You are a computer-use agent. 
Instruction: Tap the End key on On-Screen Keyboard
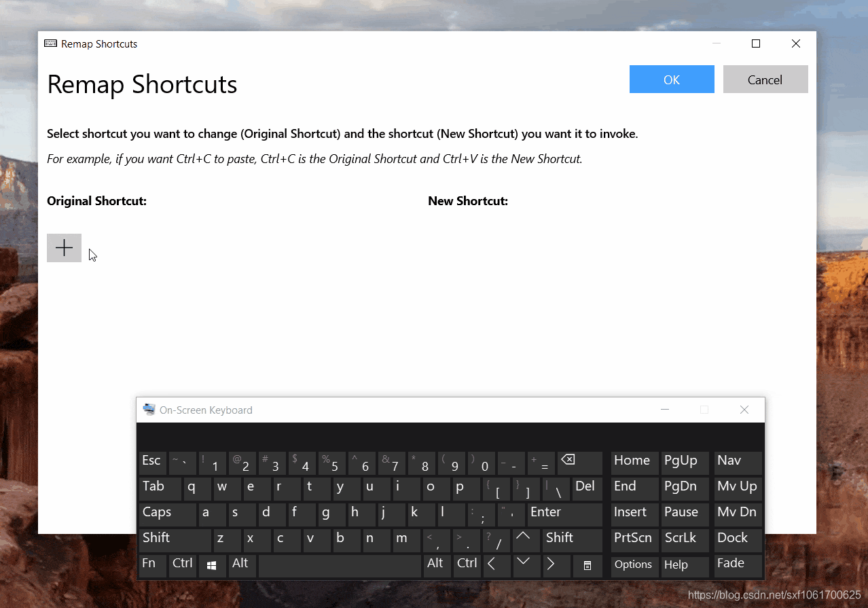634,488
